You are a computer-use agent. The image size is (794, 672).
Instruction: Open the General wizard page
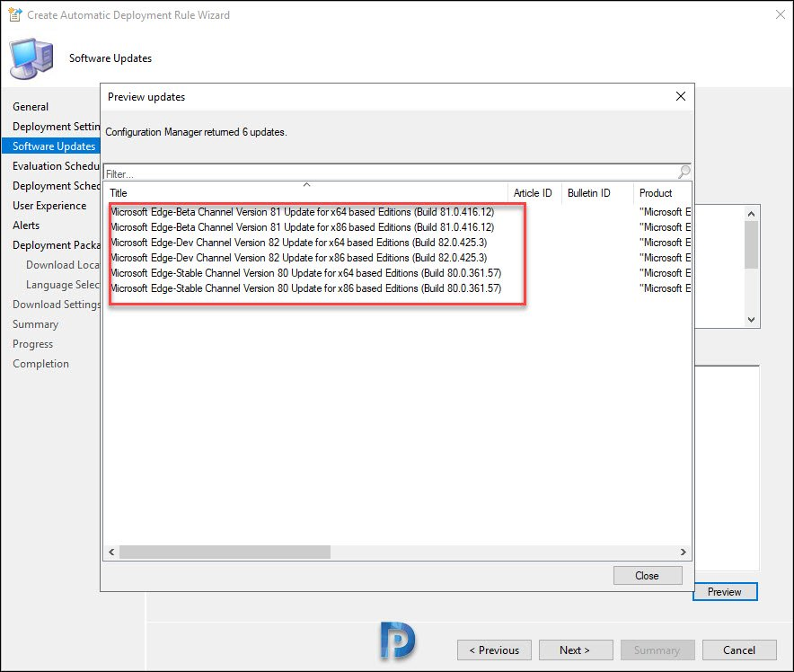[31, 106]
